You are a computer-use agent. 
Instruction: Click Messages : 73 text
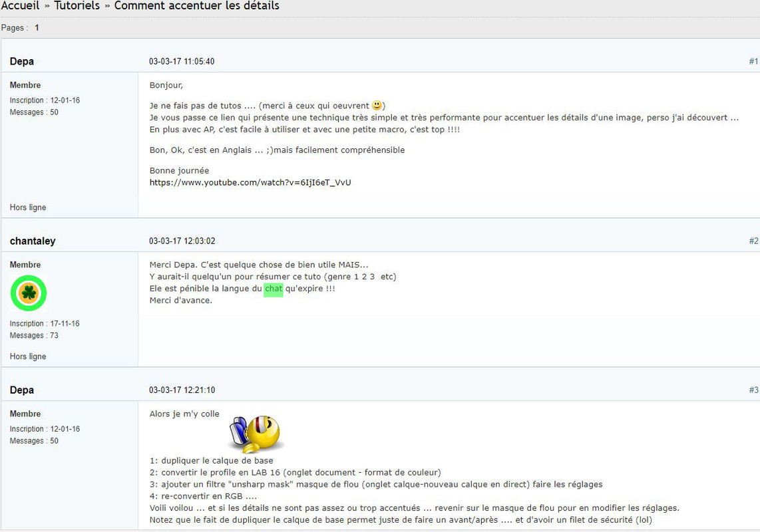34,335
